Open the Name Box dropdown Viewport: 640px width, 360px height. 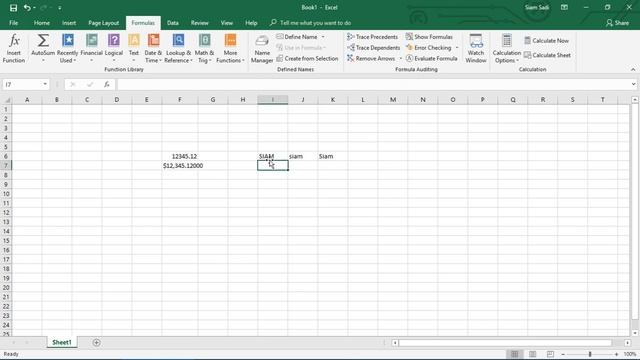click(45, 84)
